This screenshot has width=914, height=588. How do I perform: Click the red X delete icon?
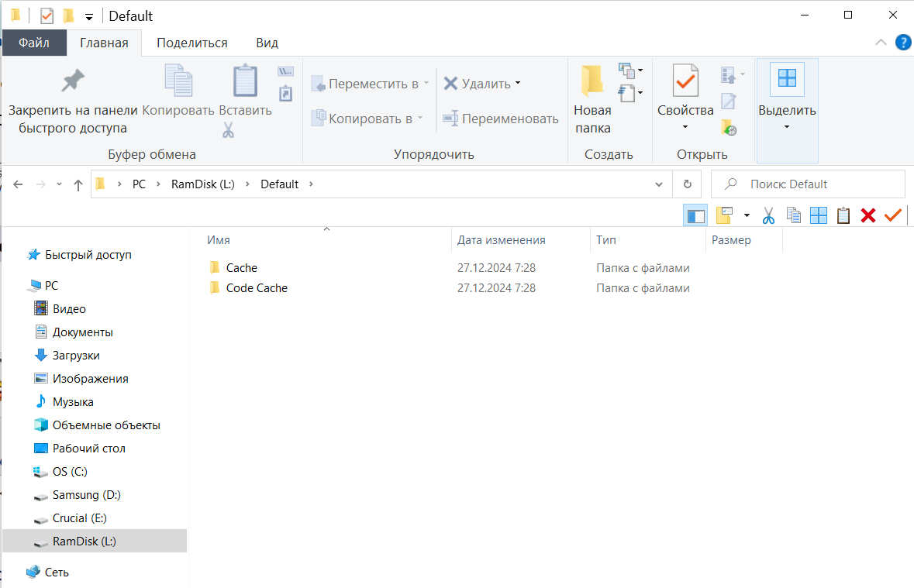pos(868,215)
